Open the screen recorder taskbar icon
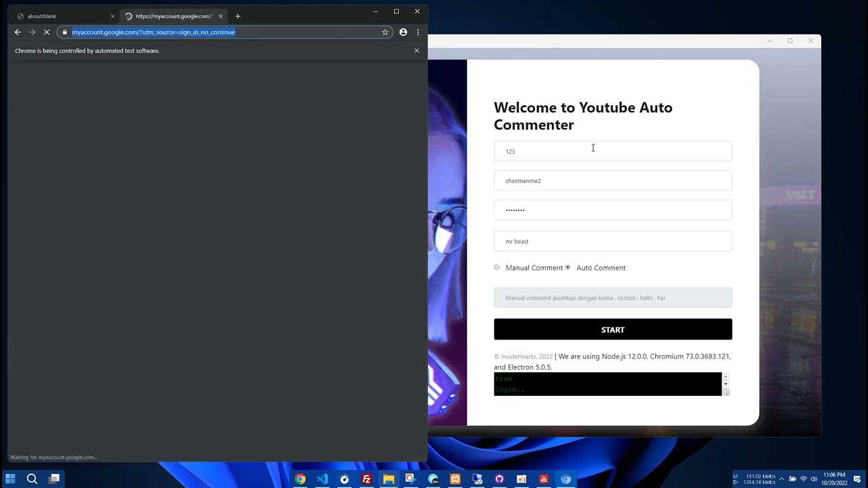Screen dimensions: 868x488 coord(521,479)
